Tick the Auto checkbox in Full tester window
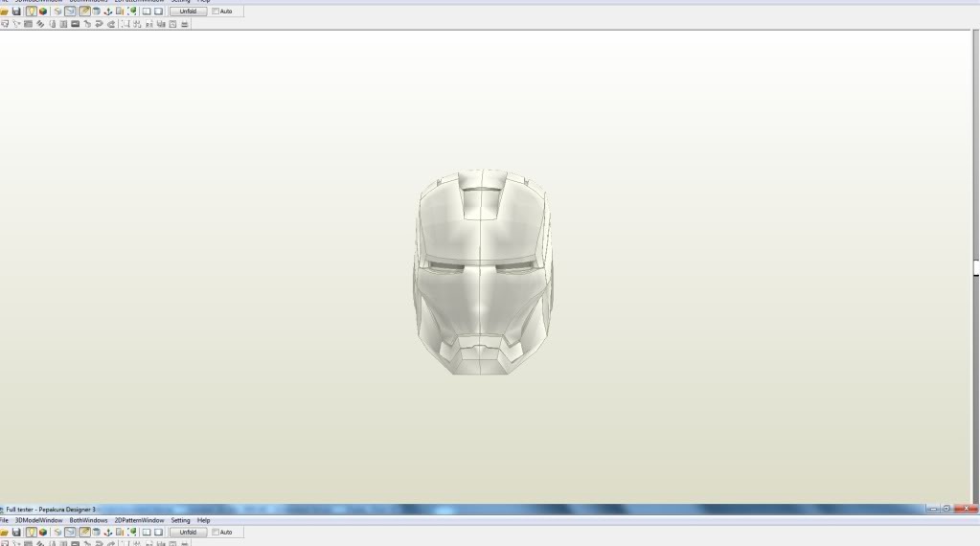980x546 pixels. (216, 533)
